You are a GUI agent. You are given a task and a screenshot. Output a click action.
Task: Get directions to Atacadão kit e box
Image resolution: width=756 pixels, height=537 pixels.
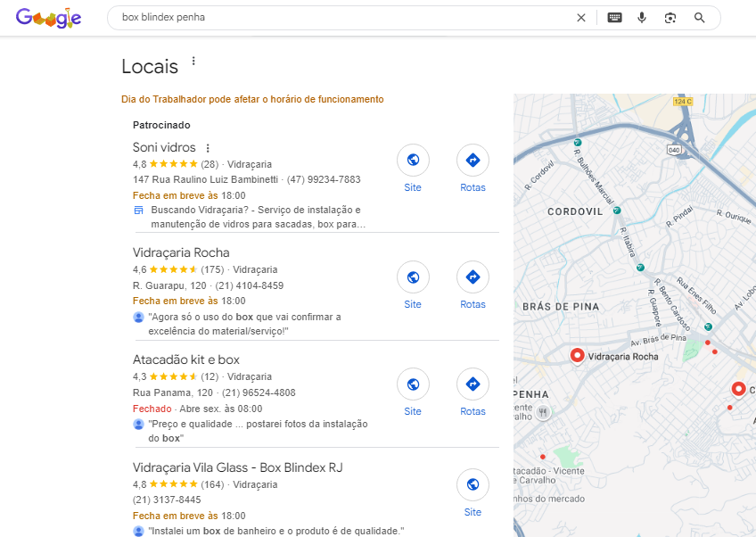click(x=472, y=384)
